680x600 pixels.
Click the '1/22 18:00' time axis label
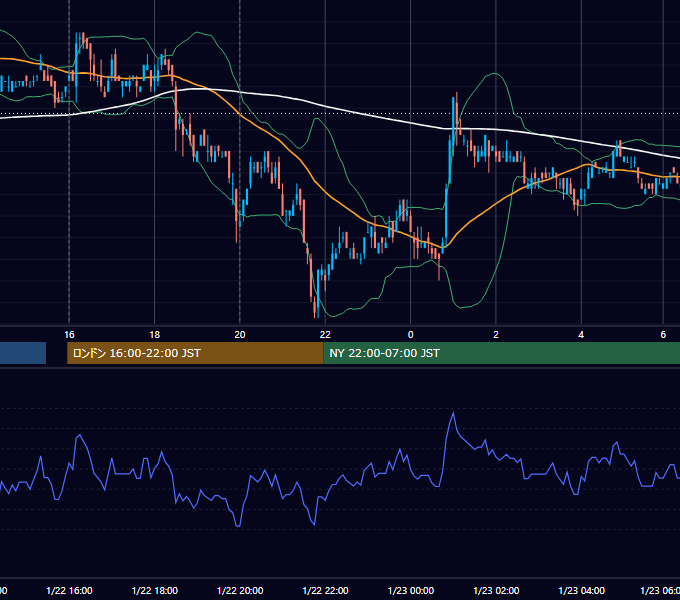coord(155,590)
